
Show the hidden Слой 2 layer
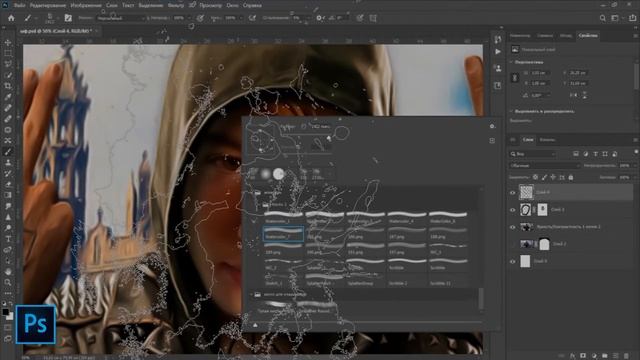pos(513,244)
